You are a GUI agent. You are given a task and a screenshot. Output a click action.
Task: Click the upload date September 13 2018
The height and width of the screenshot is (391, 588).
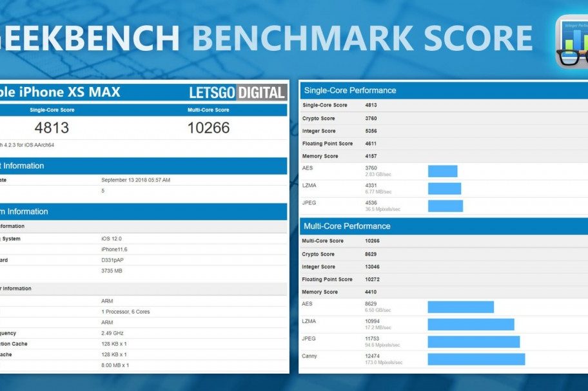point(135,180)
